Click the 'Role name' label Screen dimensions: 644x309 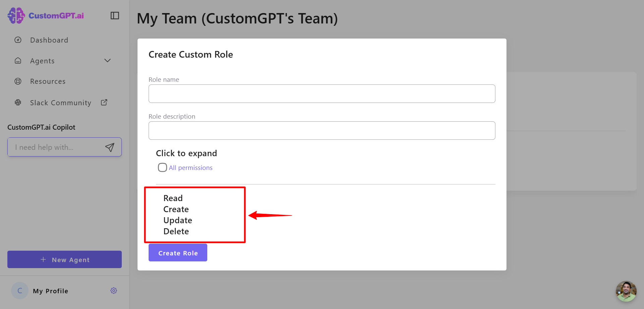[x=164, y=79]
